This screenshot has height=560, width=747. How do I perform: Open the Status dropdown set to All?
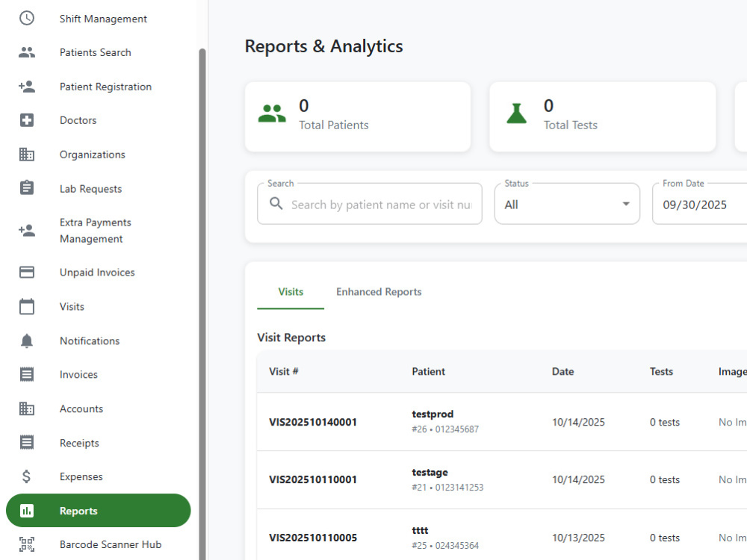(567, 204)
